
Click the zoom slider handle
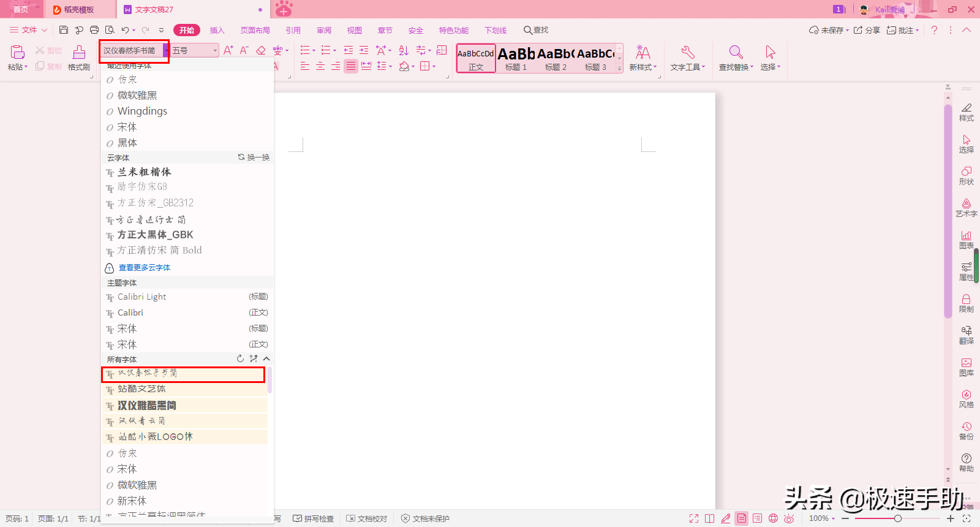click(x=897, y=518)
